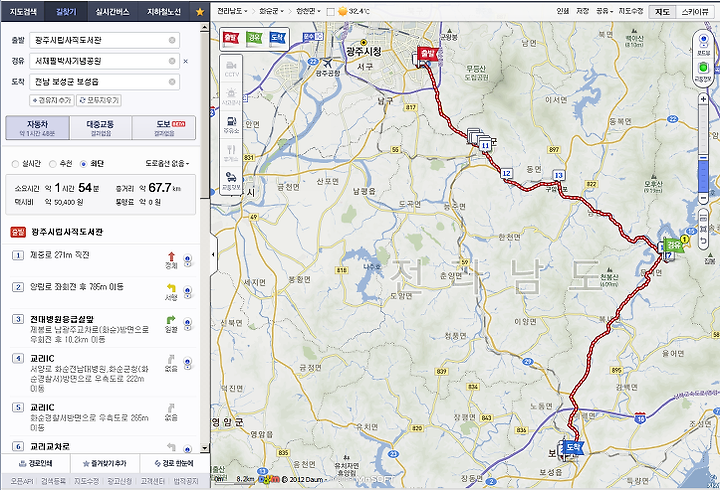The image size is (720, 490).
Task: Open the 도로옵션 없음 dropdown
Action: [x=167, y=163]
